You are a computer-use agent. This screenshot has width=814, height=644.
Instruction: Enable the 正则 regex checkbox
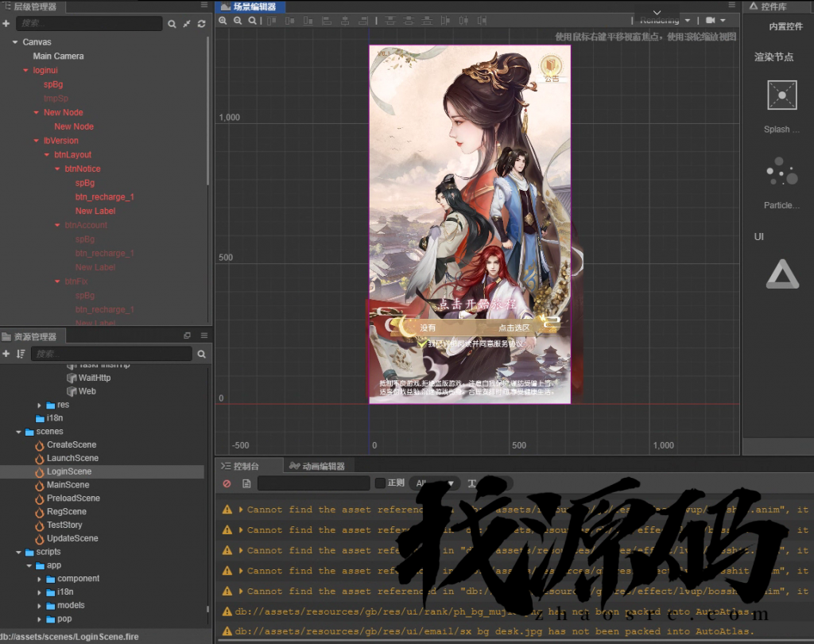tap(380, 483)
